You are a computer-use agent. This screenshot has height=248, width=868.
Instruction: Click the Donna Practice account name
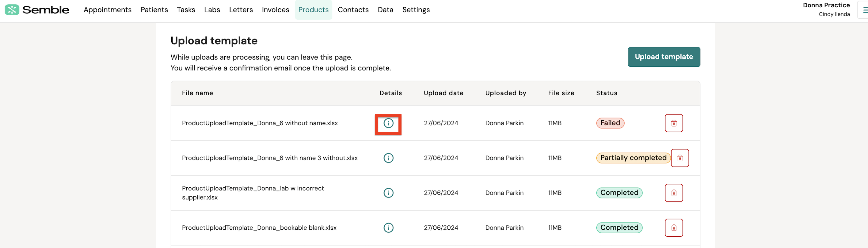826,5
